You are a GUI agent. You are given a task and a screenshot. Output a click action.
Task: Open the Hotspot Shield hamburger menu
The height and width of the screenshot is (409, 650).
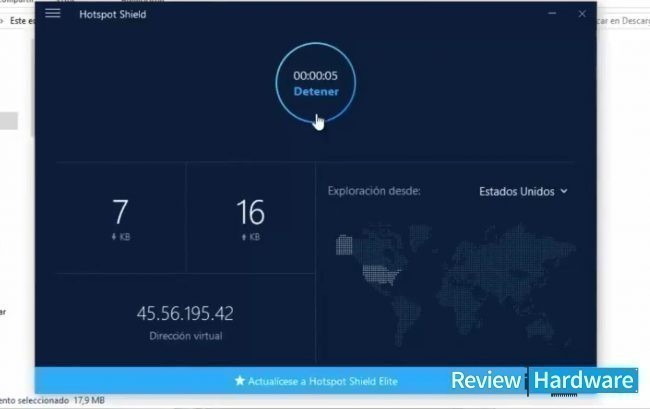[x=53, y=14]
